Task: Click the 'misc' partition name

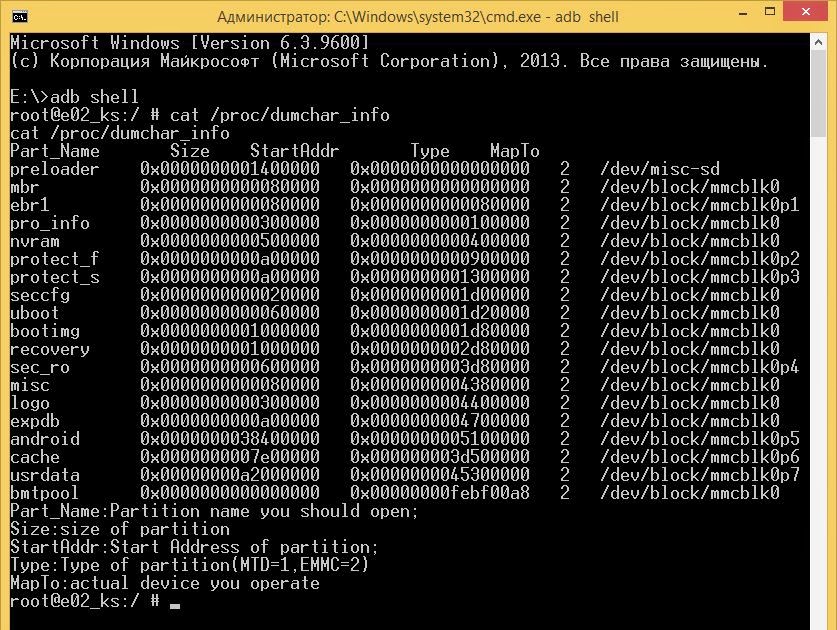Action: 30,385
